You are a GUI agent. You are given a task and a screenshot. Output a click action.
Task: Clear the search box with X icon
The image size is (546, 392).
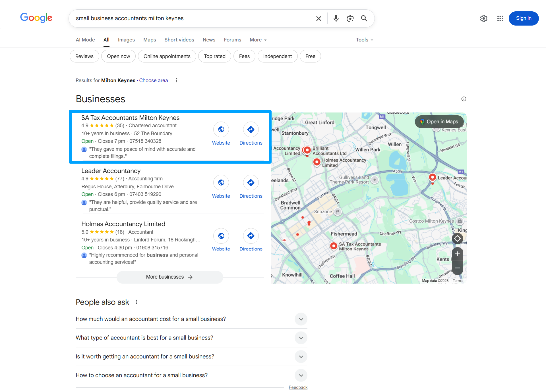[318, 18]
